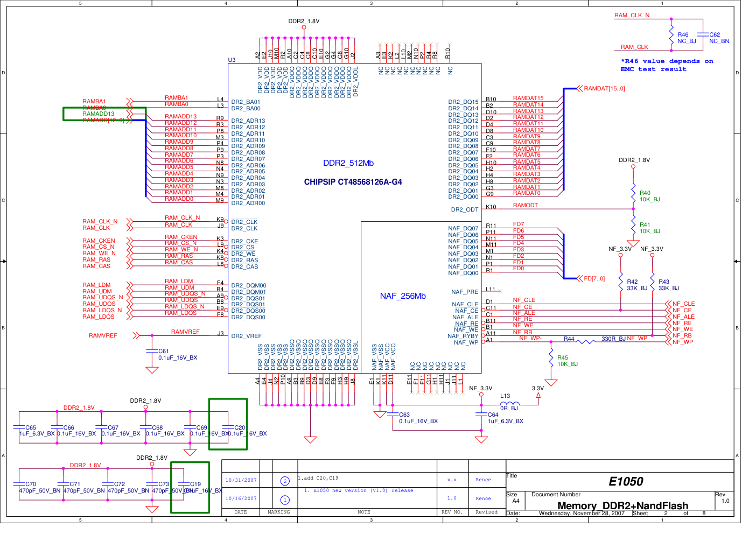Click revision note '1.add C20,C19'
The height and width of the screenshot is (534, 756).
point(318,478)
